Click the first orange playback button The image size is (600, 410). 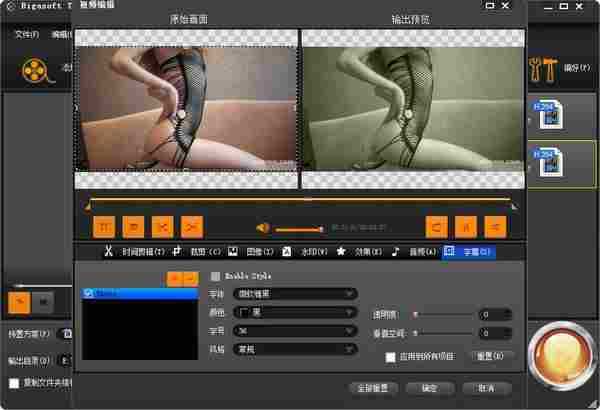coord(105,227)
